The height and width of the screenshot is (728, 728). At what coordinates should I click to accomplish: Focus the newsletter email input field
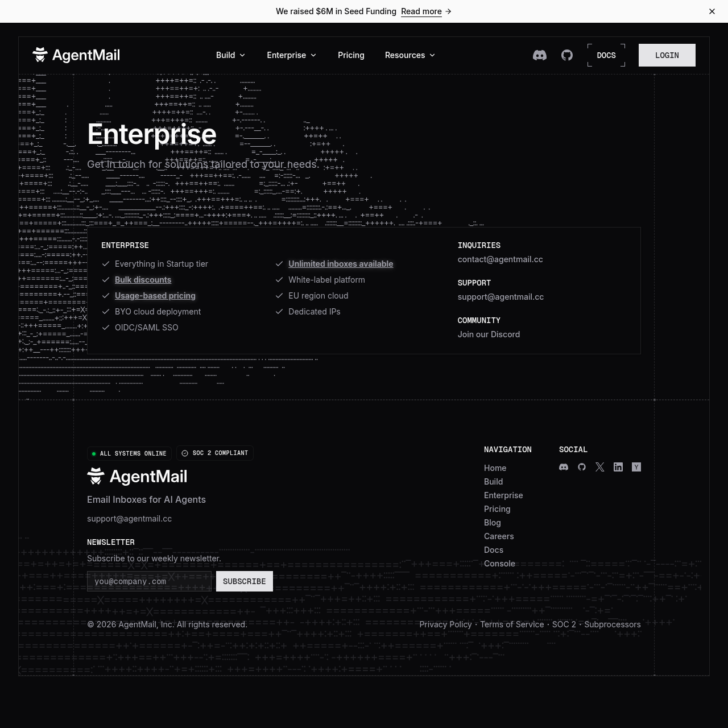[x=149, y=581]
